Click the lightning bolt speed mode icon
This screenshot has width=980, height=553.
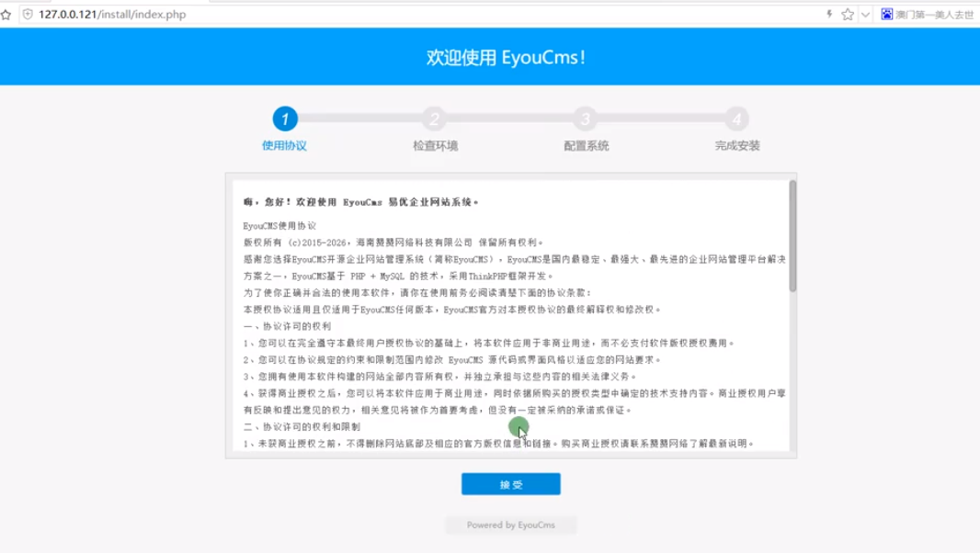point(829,15)
